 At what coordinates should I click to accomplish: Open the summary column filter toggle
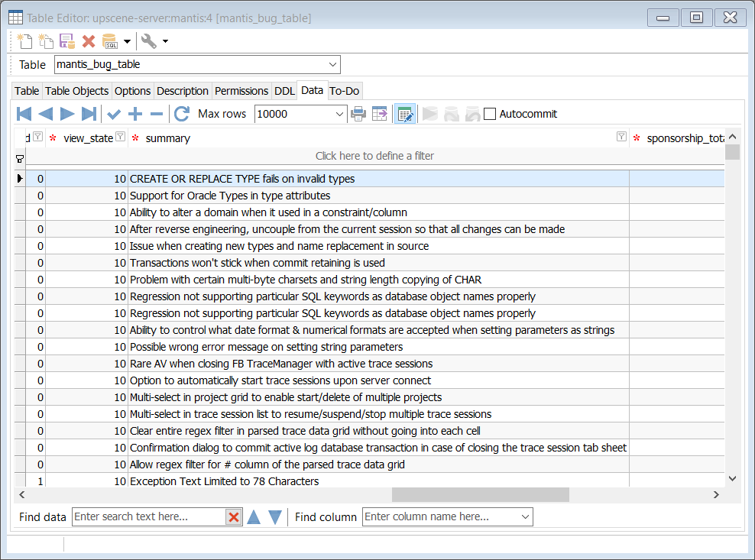point(621,138)
